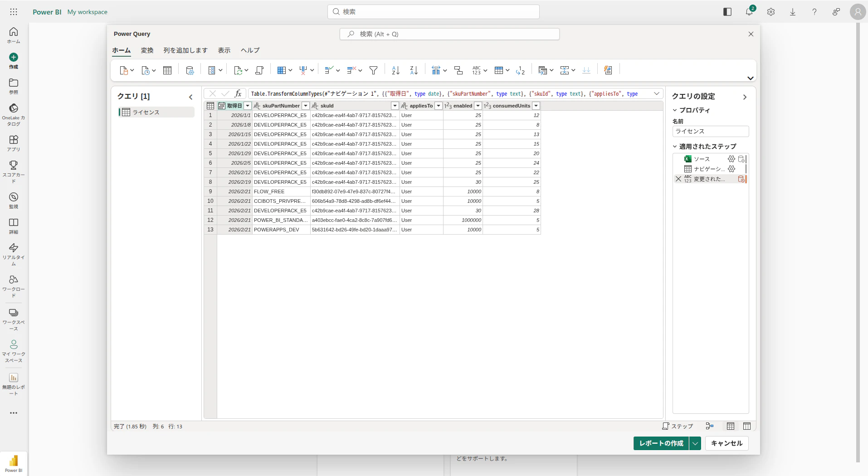Switch to schema column view in status bar
This screenshot has height=476, width=868.
[x=747, y=426]
